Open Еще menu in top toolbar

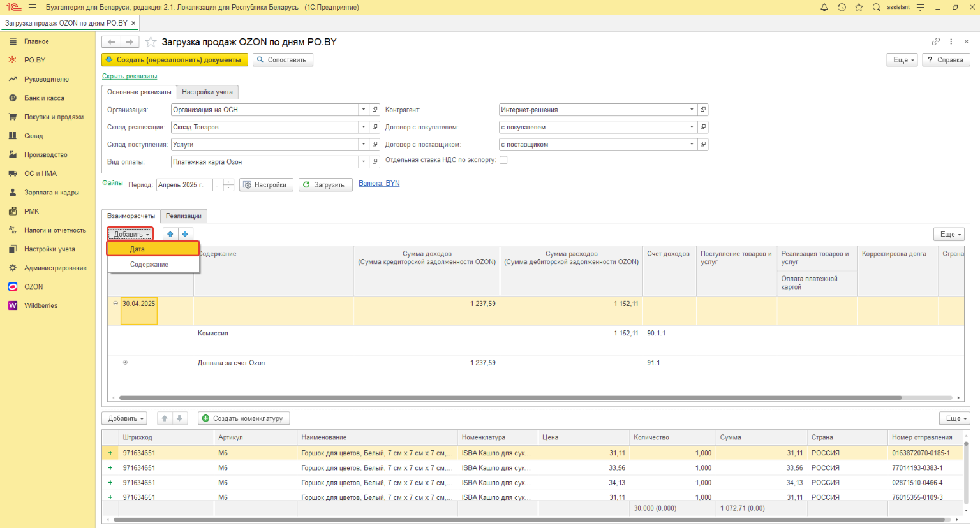coord(902,59)
